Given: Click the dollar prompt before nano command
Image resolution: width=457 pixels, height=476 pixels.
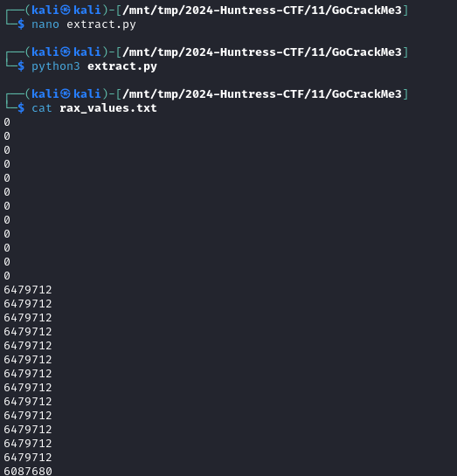Looking at the screenshot, I should point(21,24).
